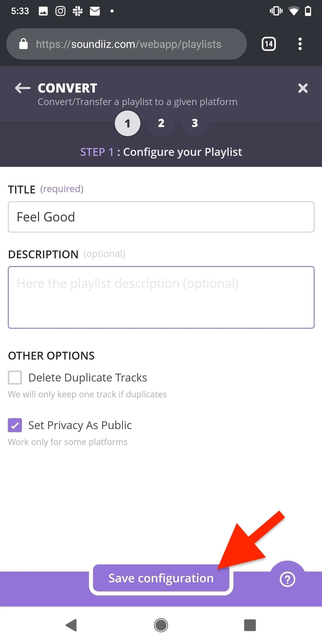Image resolution: width=322 pixels, height=644 pixels.
Task: Open the help question mark bubble
Action: pyautogui.click(x=287, y=579)
